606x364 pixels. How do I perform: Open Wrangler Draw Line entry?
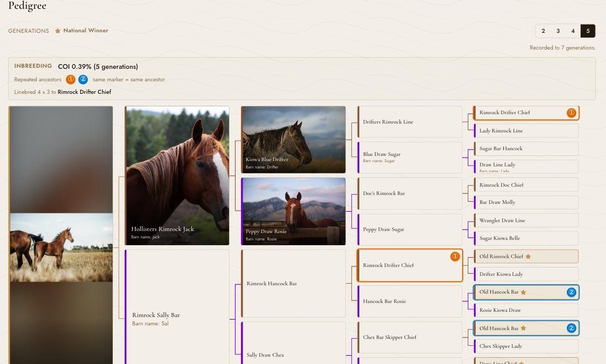pyautogui.click(x=526, y=220)
